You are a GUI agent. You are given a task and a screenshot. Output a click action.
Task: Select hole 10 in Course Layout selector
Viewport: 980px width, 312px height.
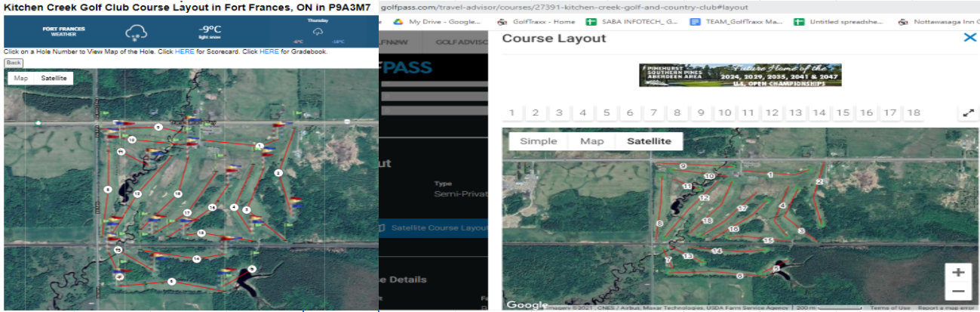point(724,113)
